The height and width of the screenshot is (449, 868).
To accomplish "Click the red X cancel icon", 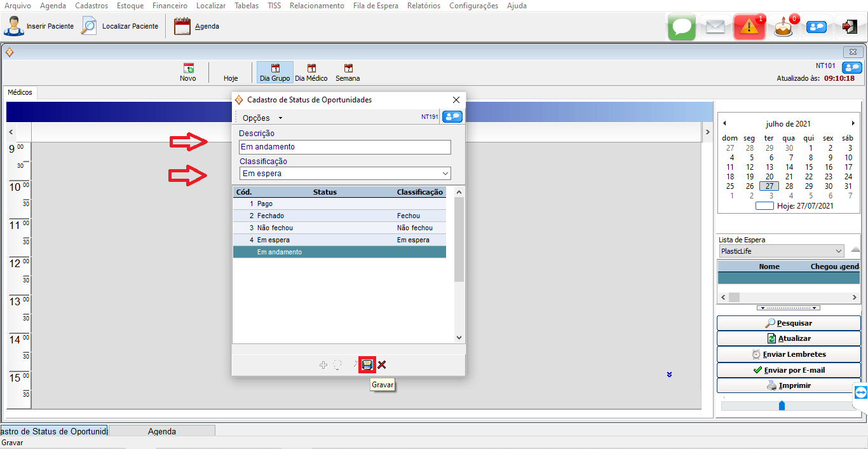I will pyautogui.click(x=382, y=364).
